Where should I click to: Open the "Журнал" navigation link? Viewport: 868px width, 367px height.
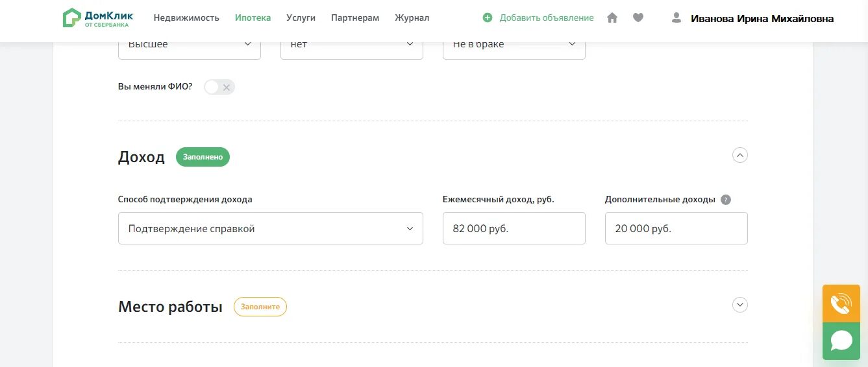coord(412,18)
